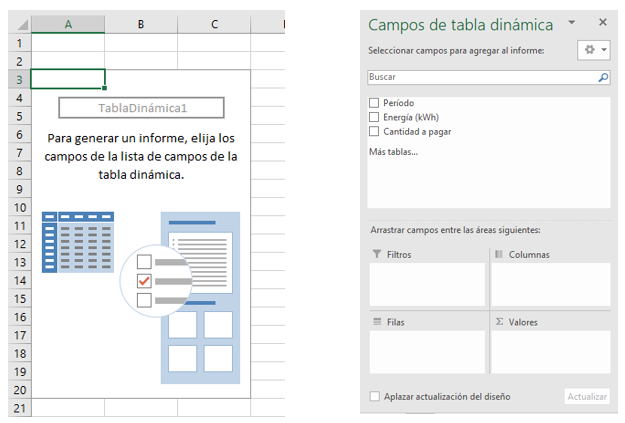Select row 10 header
The width and height of the screenshot is (625, 423).
click(19, 208)
